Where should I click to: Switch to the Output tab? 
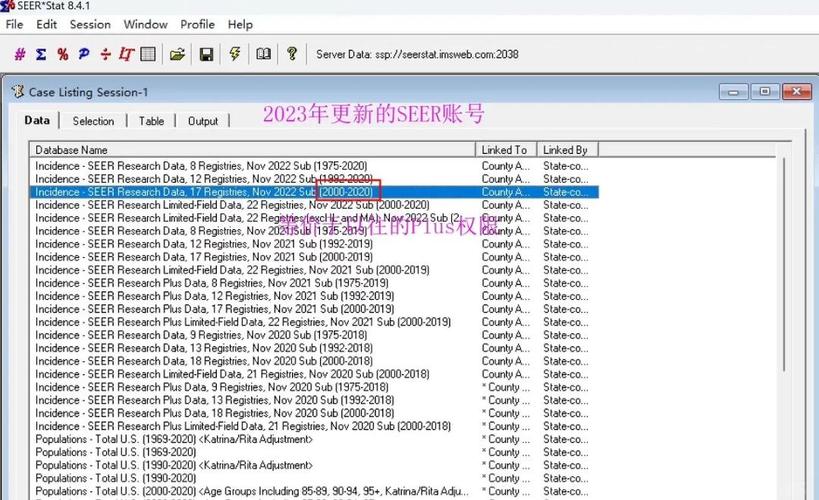[203, 121]
